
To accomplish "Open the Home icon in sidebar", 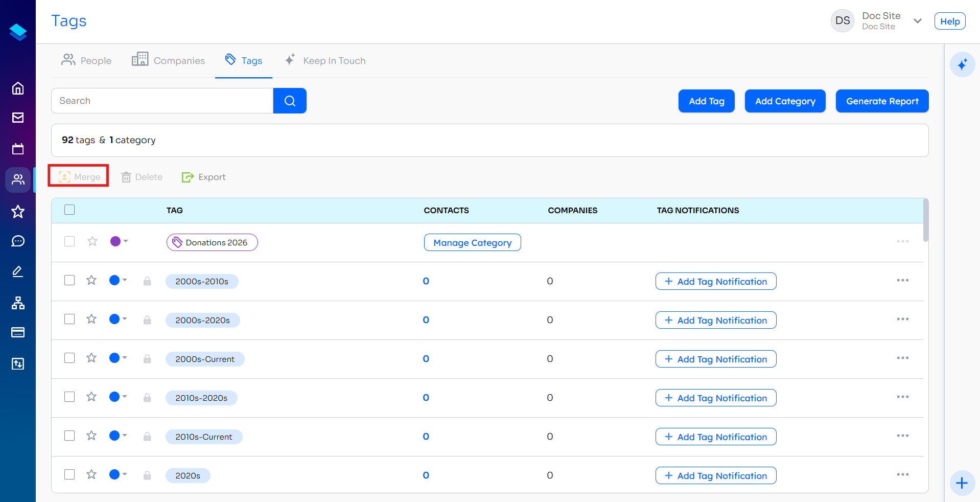I will (x=18, y=88).
